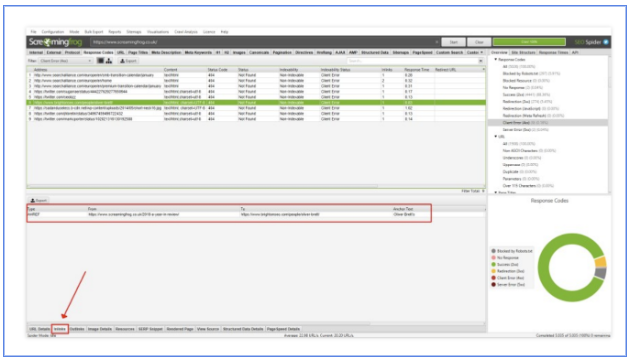Viewport: 632px width, 361px height.
Task: Switch to the Site Structure tab
Action: pos(523,52)
